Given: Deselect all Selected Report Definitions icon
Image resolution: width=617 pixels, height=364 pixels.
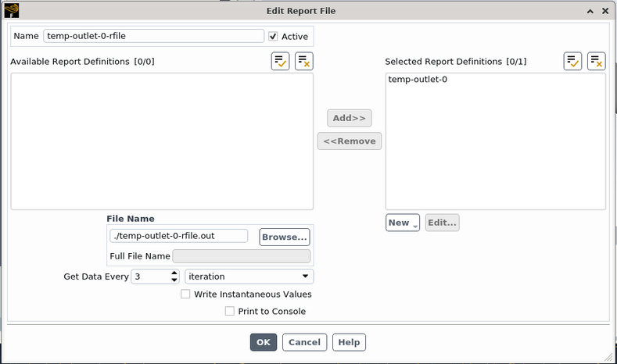Looking at the screenshot, I should coord(596,62).
